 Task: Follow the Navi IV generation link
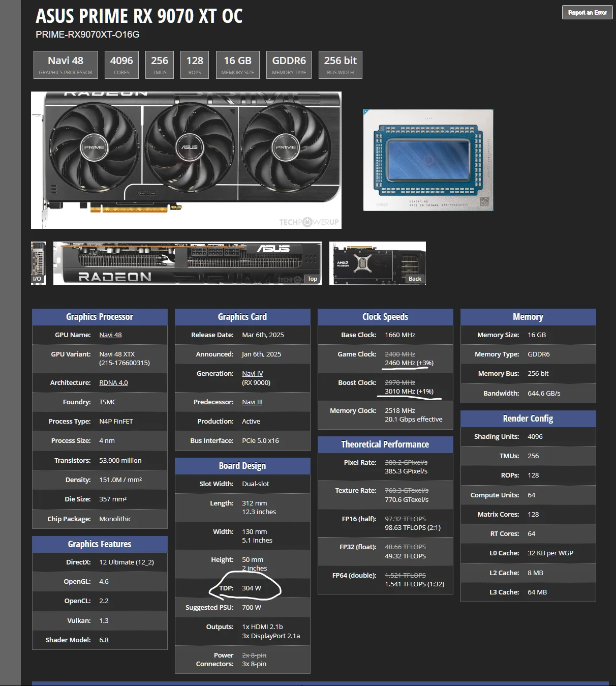(252, 373)
